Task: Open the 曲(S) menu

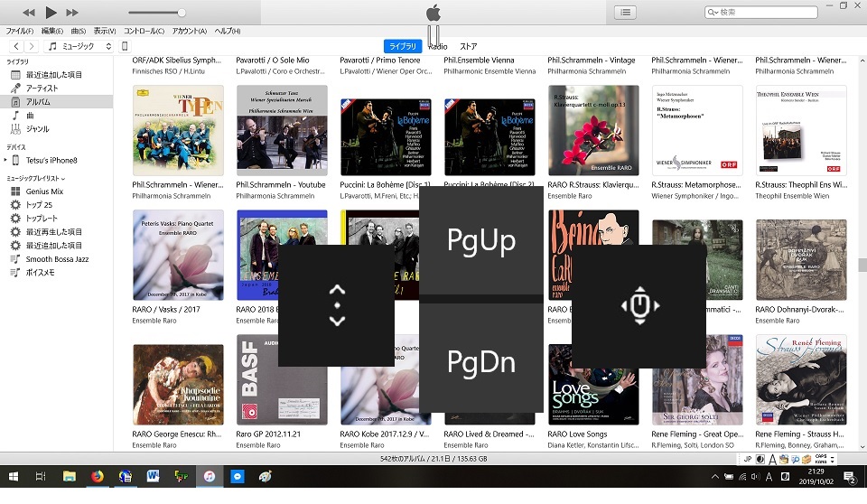Action: click(x=78, y=31)
